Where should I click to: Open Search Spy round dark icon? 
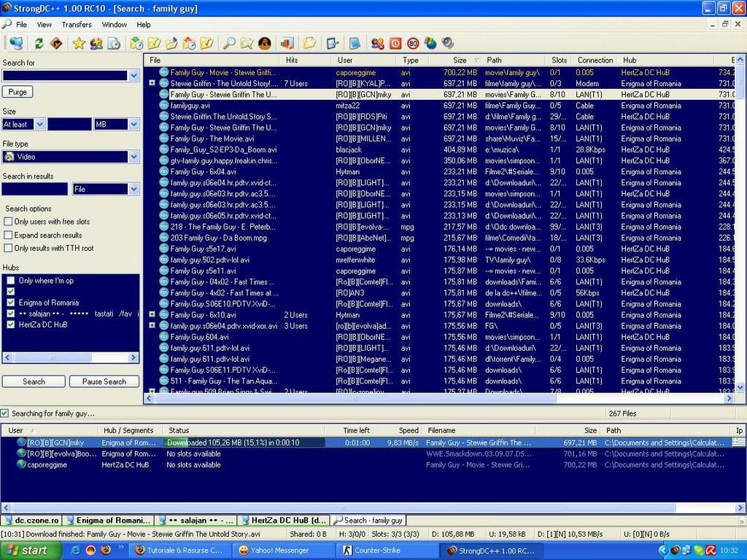tap(264, 43)
